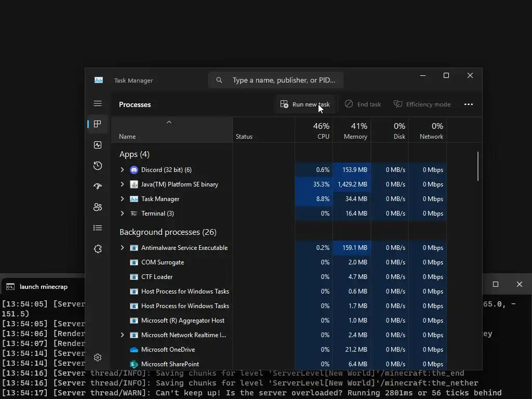Select the launch minecrap terminal tab
The height and width of the screenshot is (399, 532).
coord(44,287)
